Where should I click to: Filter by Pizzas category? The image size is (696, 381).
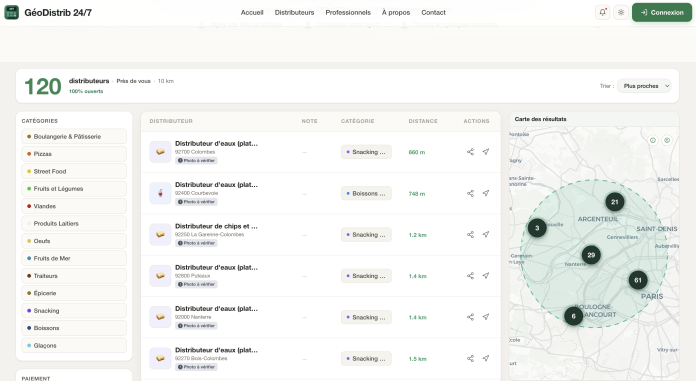(x=74, y=154)
